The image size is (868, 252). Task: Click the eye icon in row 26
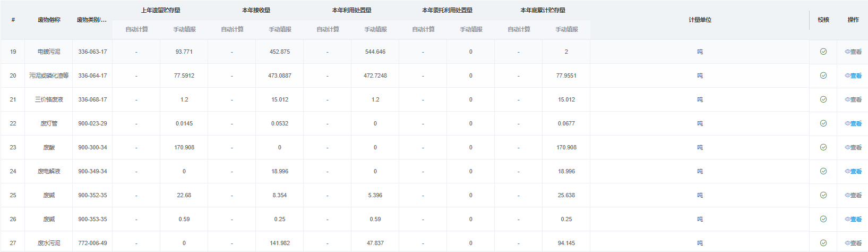pyautogui.click(x=847, y=219)
